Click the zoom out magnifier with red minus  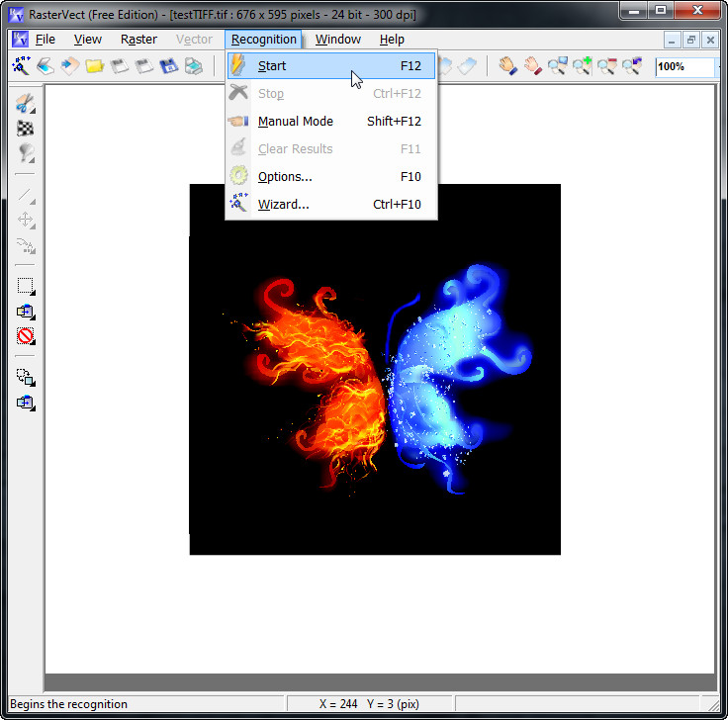click(606, 66)
